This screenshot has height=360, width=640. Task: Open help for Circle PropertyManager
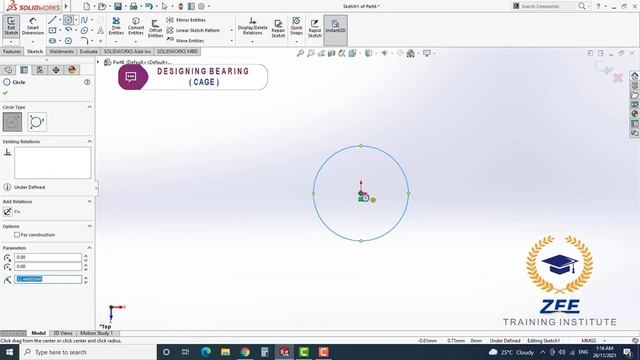(87, 82)
